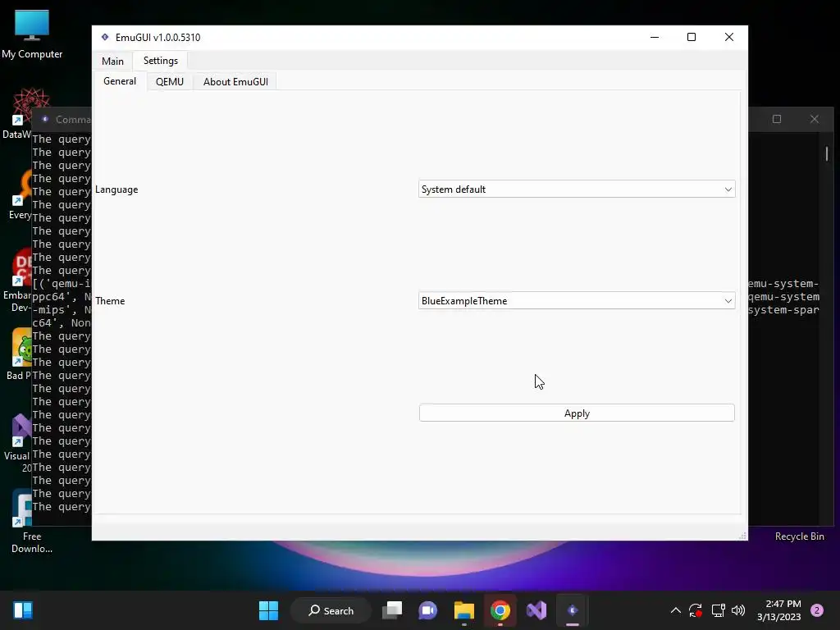Click the Apply button
The width and height of the screenshot is (840, 630).
click(x=577, y=413)
